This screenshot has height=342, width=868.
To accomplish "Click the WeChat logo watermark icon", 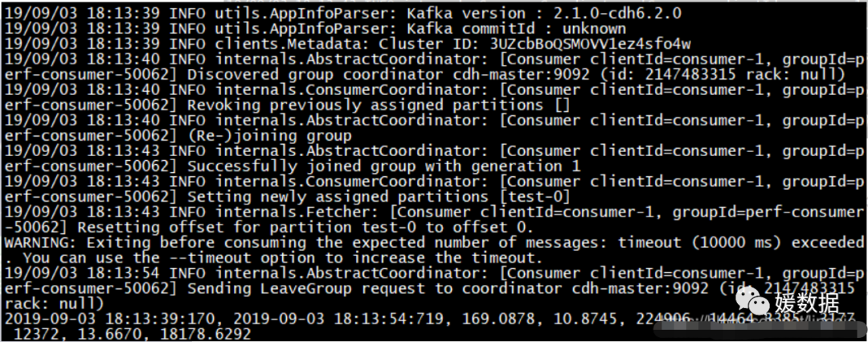I will pos(751,301).
